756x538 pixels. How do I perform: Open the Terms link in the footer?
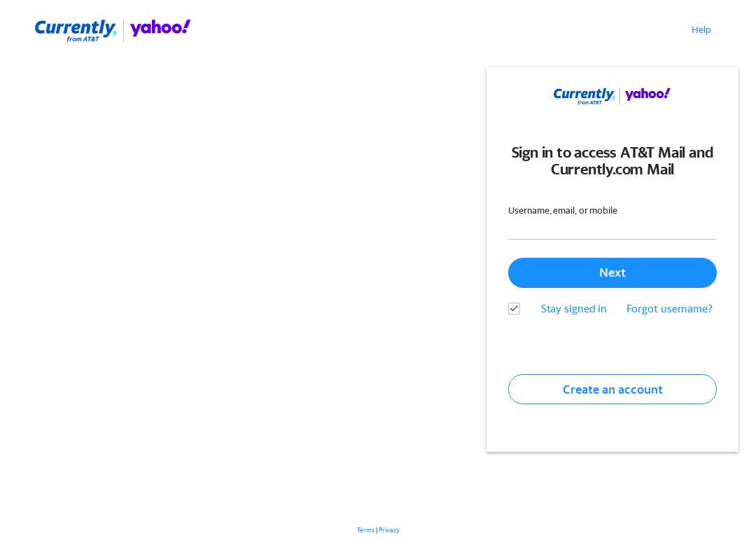[x=365, y=530]
